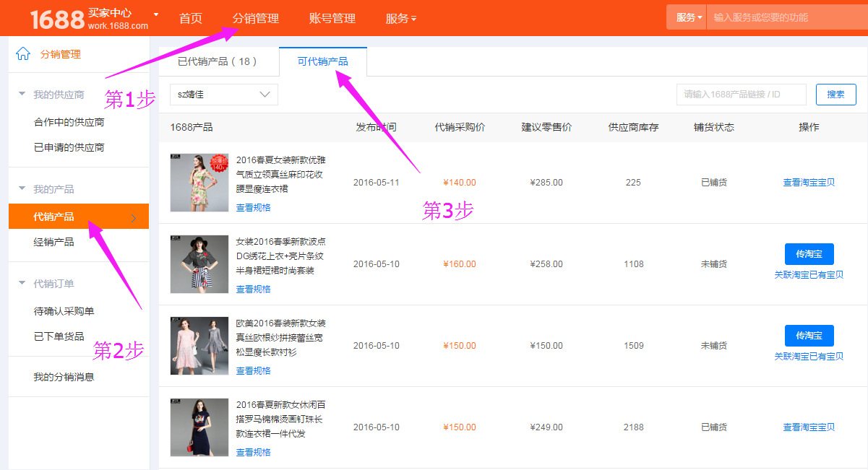This screenshot has height=470, width=868.
Task: Open 已下单货品
Action: [59, 336]
